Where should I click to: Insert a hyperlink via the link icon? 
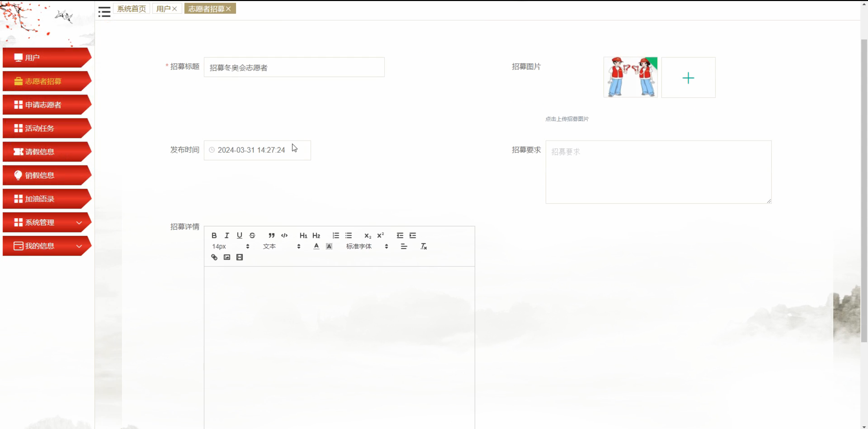coord(214,257)
